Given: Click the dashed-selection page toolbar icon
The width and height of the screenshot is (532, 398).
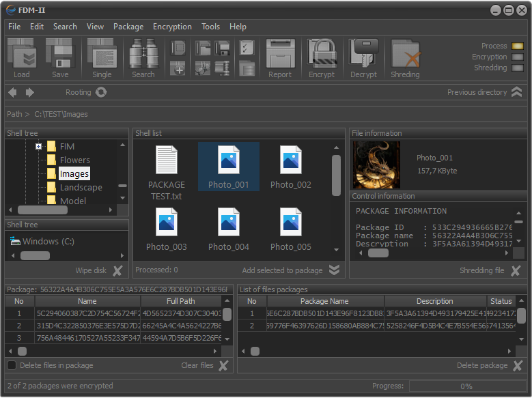Looking at the screenshot, I should click(178, 48).
